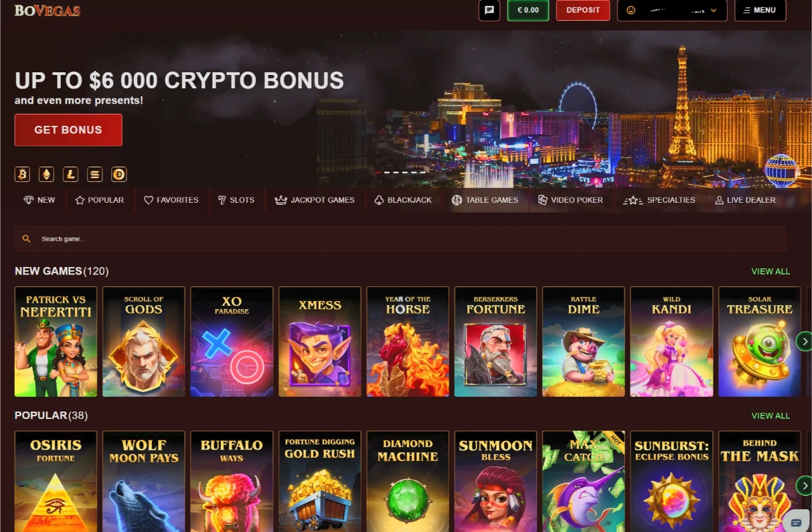812x532 pixels.
Task: Switch to the Video Poker tab
Action: pos(570,200)
